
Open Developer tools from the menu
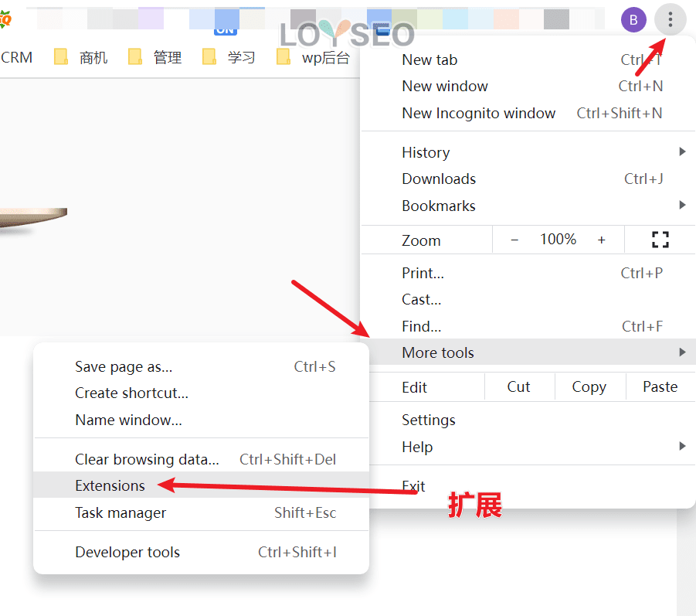pyautogui.click(x=127, y=552)
